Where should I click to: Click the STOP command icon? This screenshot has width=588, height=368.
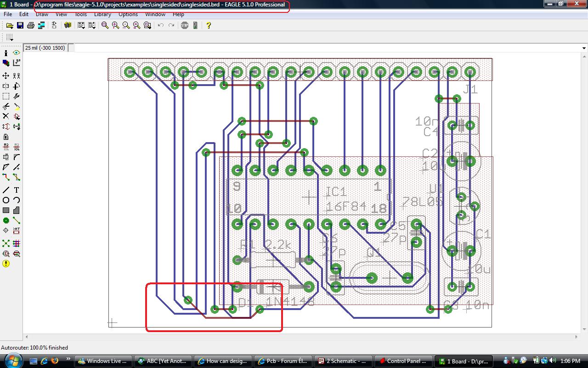tap(185, 25)
